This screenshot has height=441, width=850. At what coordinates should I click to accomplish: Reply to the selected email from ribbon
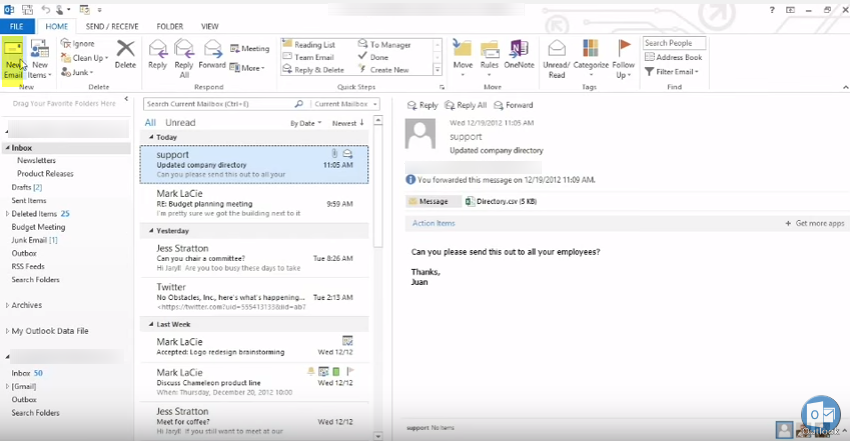coord(157,54)
